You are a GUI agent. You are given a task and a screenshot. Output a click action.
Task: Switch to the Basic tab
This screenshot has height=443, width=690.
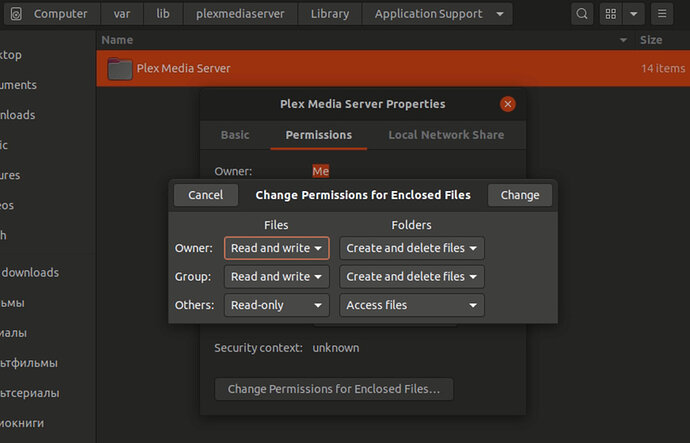tap(235, 135)
